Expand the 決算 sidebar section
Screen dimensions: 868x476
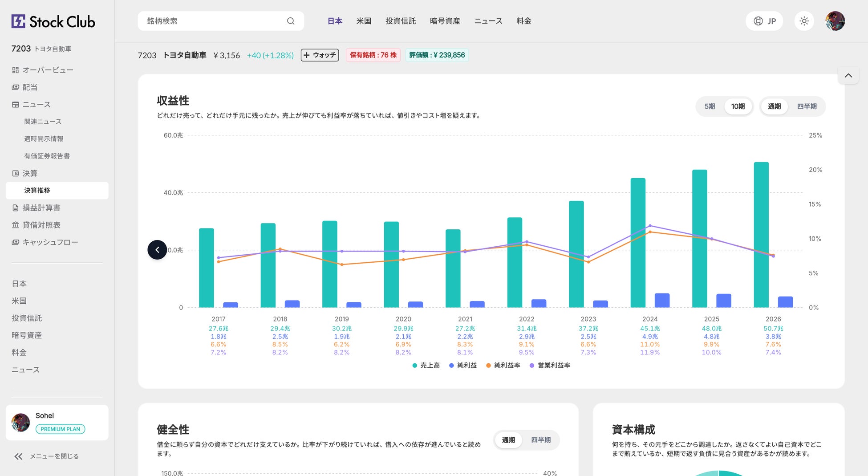(25, 173)
